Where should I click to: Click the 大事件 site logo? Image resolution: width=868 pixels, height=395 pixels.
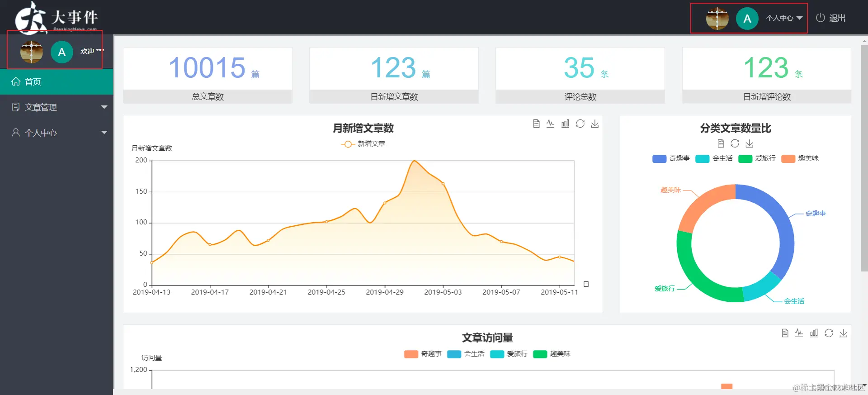(57, 18)
